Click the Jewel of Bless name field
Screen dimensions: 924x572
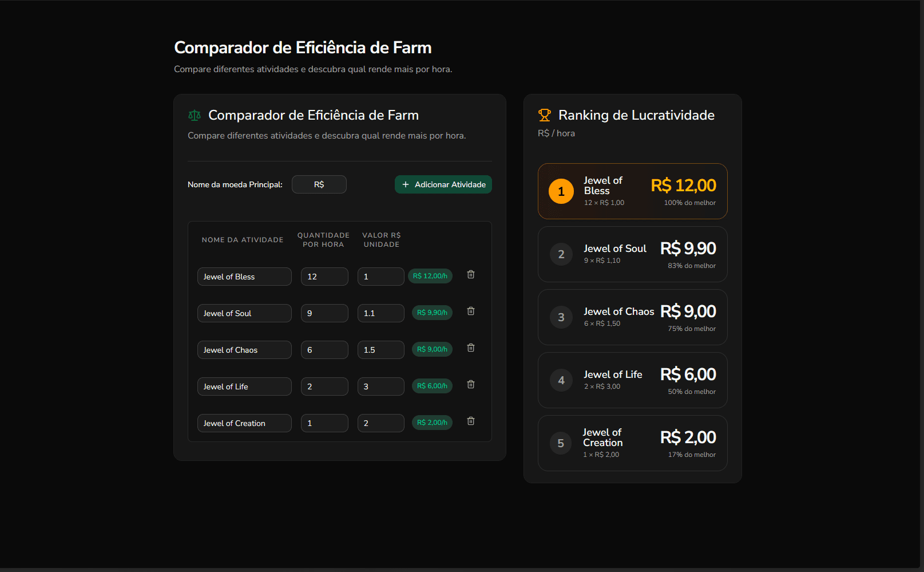(x=244, y=277)
